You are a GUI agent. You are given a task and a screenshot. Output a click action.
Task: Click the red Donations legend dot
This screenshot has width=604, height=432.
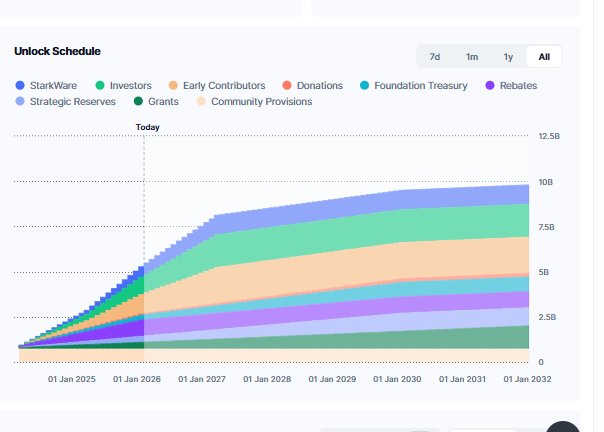coord(287,86)
